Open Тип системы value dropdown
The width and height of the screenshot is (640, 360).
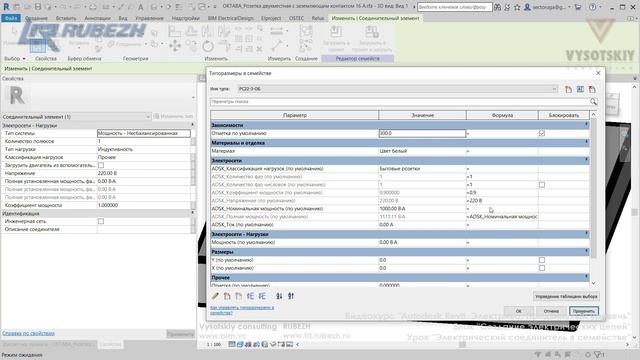[x=144, y=133]
